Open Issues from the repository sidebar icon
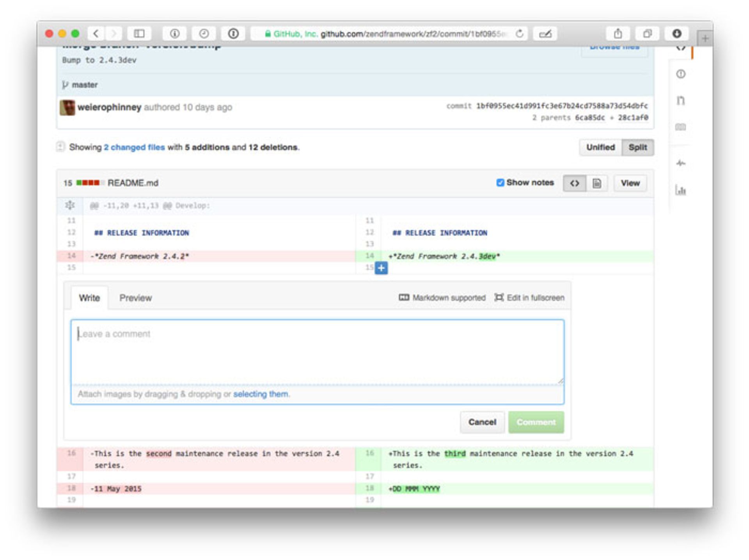Screen dimensions: 749x560 [x=681, y=74]
